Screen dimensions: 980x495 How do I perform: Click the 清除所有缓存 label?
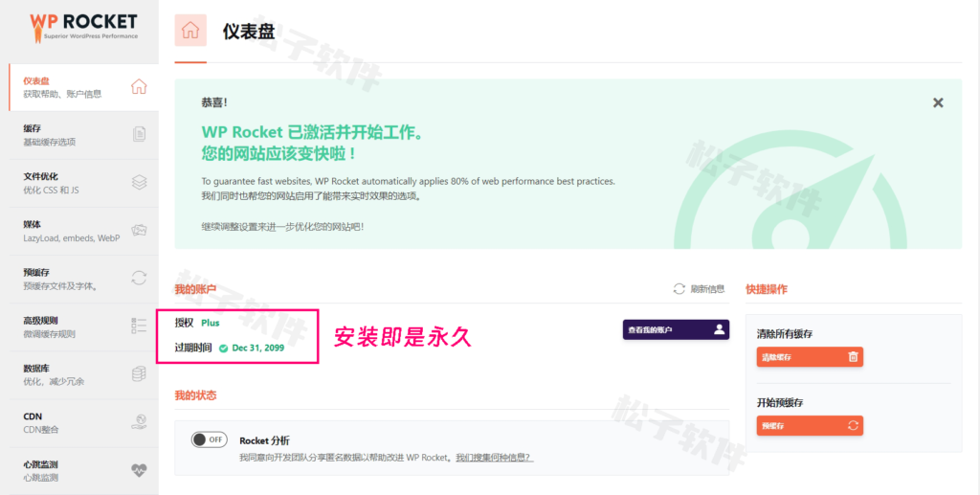(x=785, y=334)
